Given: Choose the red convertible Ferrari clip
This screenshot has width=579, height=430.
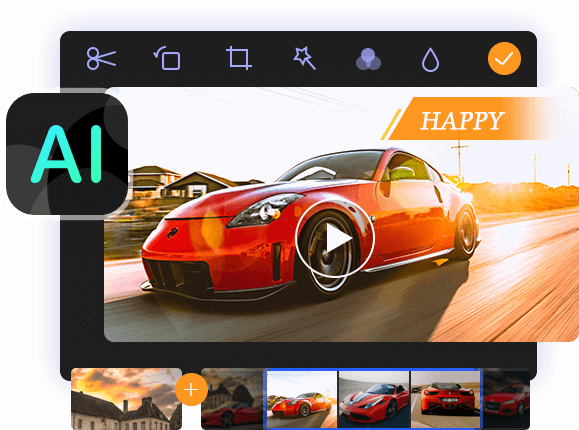Looking at the screenshot, I should [374, 399].
